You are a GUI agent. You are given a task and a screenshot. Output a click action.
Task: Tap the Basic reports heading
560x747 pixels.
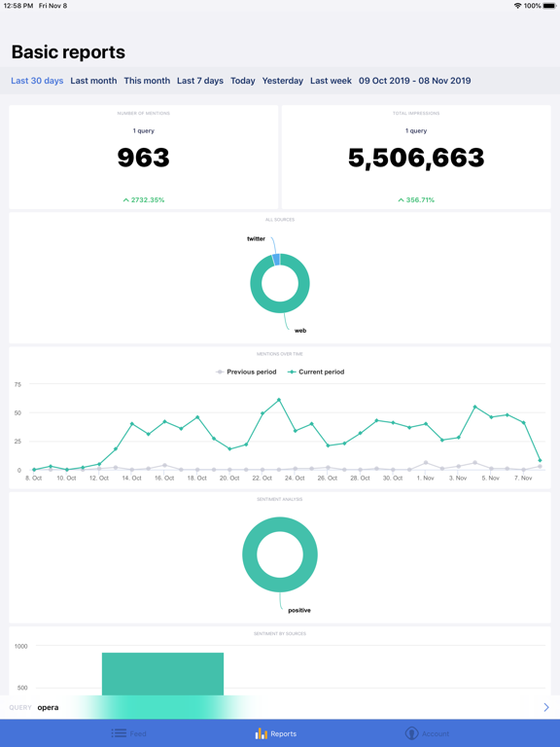68,52
